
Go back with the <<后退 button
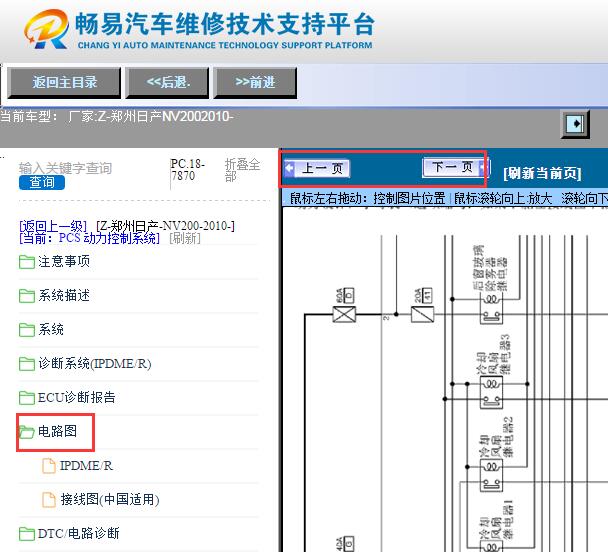click(x=168, y=82)
